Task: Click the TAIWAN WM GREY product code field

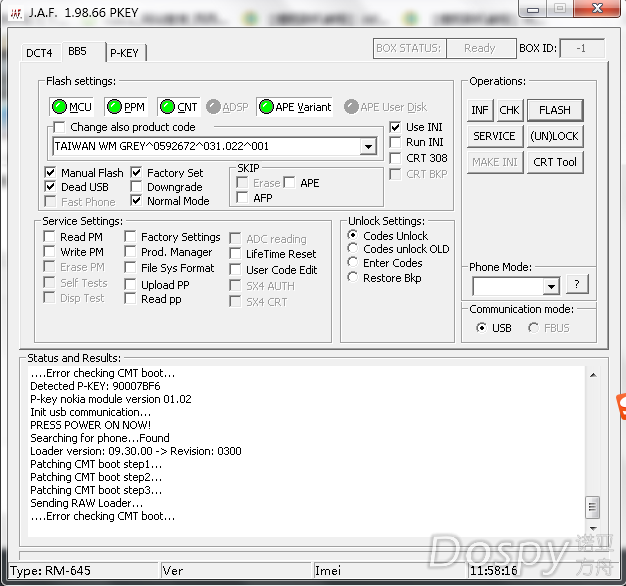Action: click(207, 146)
